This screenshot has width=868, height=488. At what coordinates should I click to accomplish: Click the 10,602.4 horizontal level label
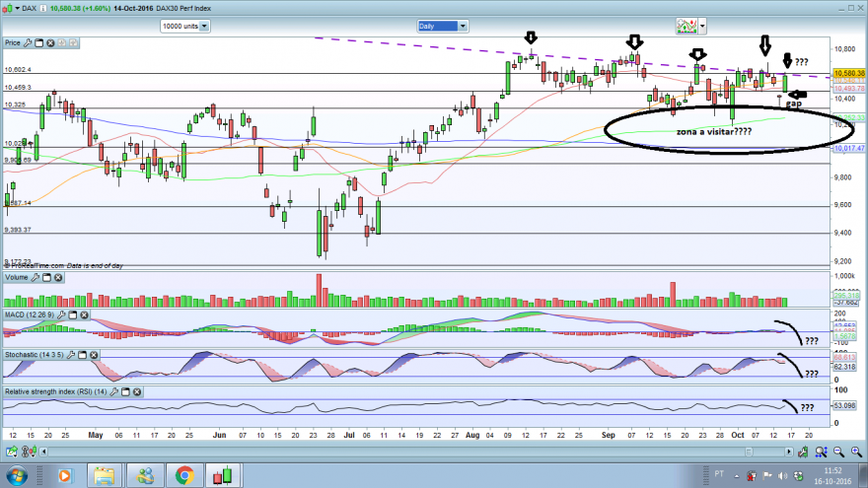click(x=19, y=70)
